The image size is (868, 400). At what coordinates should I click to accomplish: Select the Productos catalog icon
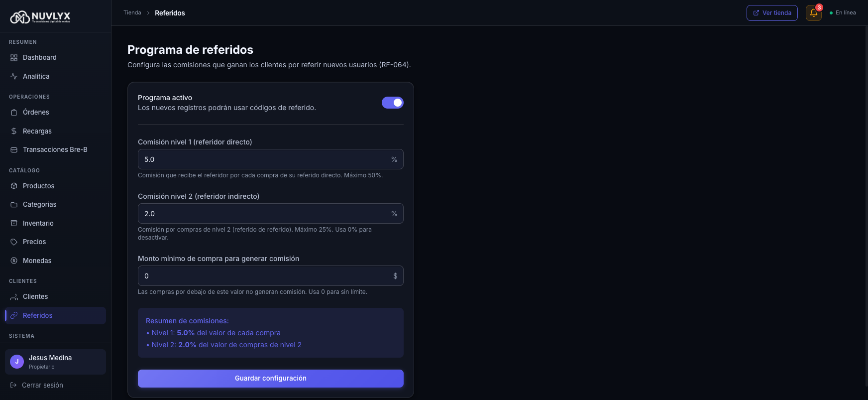point(13,186)
